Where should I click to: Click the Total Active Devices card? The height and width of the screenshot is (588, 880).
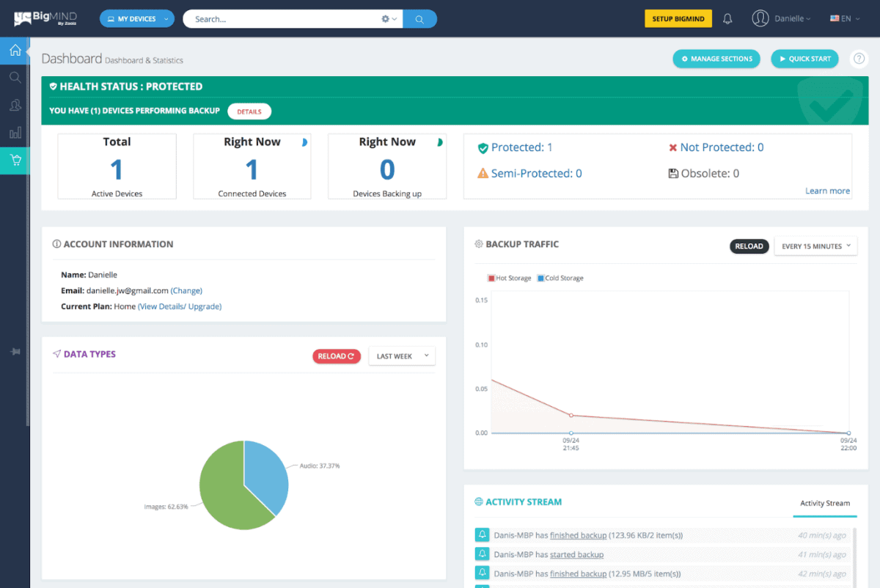click(x=117, y=166)
